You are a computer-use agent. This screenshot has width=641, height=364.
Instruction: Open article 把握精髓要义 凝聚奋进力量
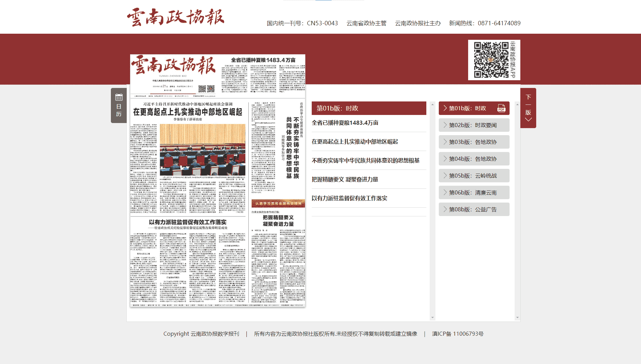[x=345, y=179]
